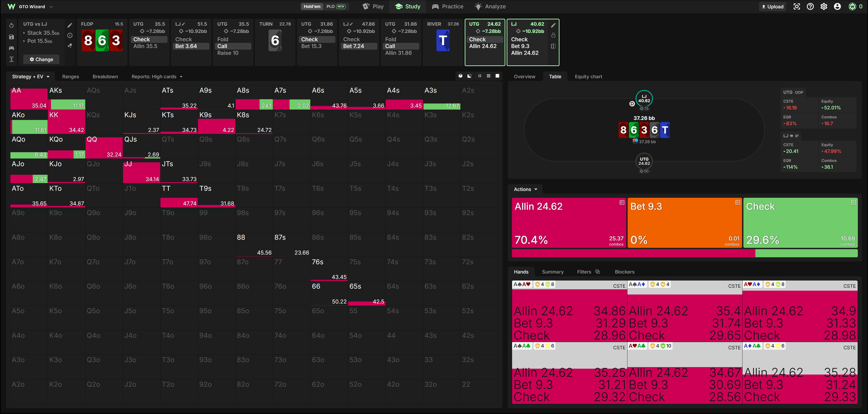Click the pencil icon next to UTG vs LJ
This screenshot has height=414, width=868.
[70, 25]
